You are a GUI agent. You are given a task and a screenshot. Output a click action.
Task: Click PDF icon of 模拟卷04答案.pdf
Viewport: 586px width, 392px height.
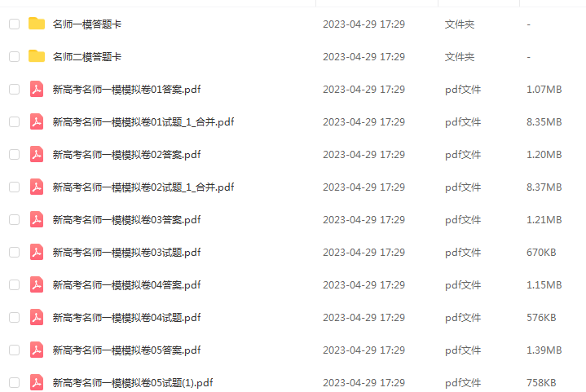tap(37, 284)
